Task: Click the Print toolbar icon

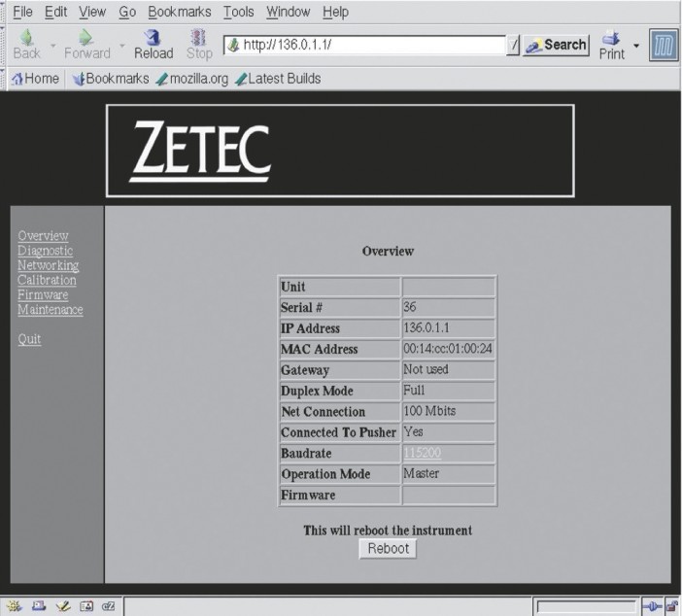Action: point(611,44)
